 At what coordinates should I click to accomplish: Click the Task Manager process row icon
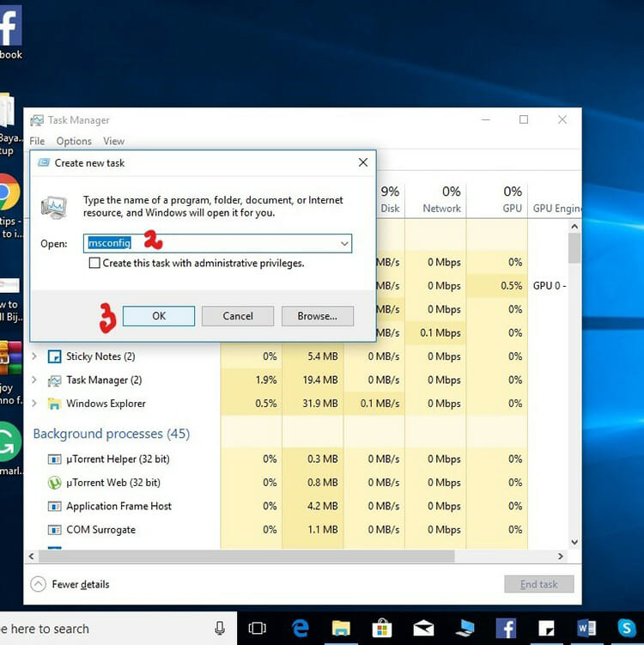54,380
